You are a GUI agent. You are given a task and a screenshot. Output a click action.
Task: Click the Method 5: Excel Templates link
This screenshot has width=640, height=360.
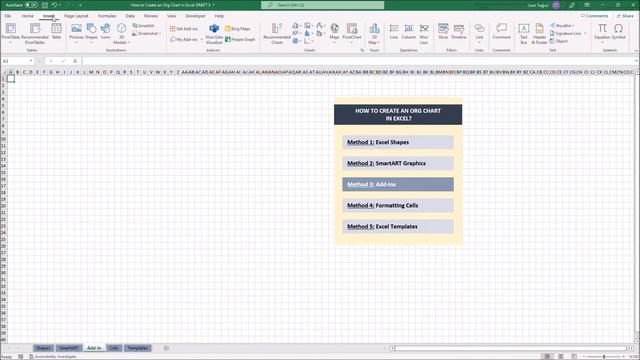coord(398,227)
